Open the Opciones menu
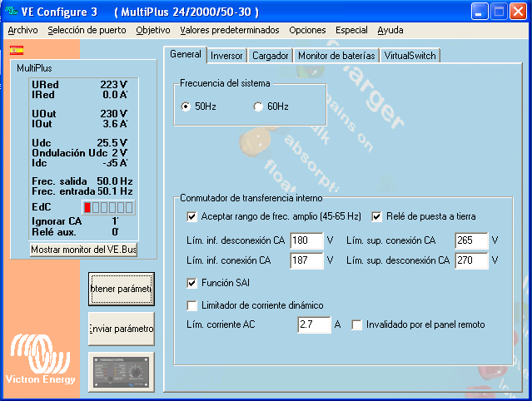 pyautogui.click(x=307, y=30)
